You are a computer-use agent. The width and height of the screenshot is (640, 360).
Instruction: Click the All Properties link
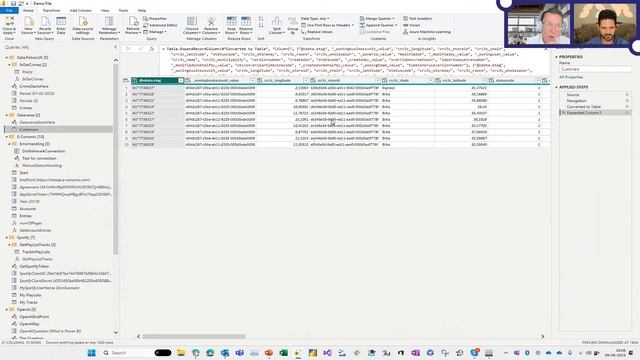pyautogui.click(x=571, y=77)
